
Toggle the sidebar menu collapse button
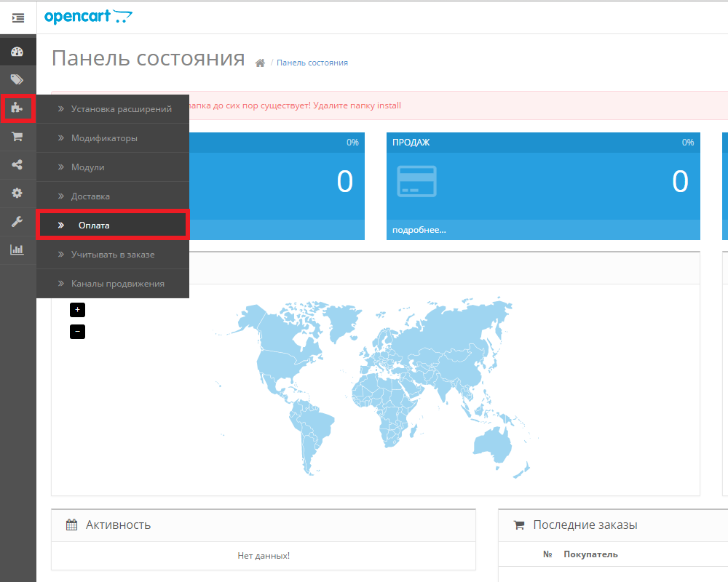(x=17, y=17)
